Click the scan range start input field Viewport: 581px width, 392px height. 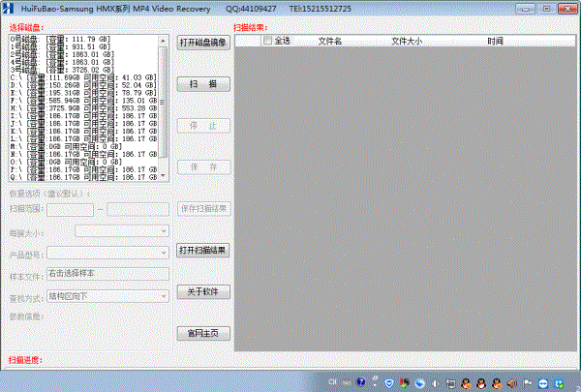click(x=70, y=209)
